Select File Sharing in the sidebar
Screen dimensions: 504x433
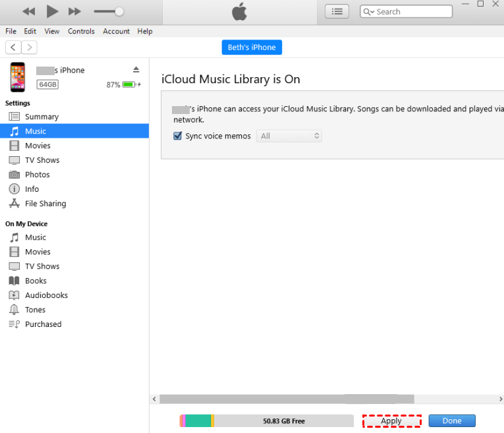pos(74,203)
